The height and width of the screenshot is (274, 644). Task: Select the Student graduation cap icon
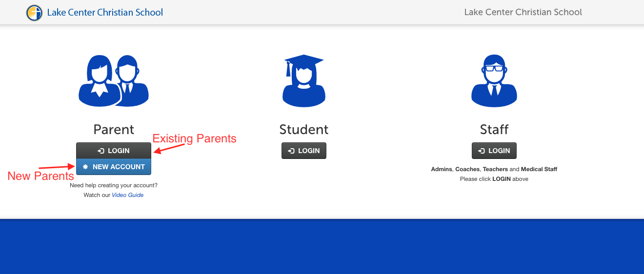(303, 81)
